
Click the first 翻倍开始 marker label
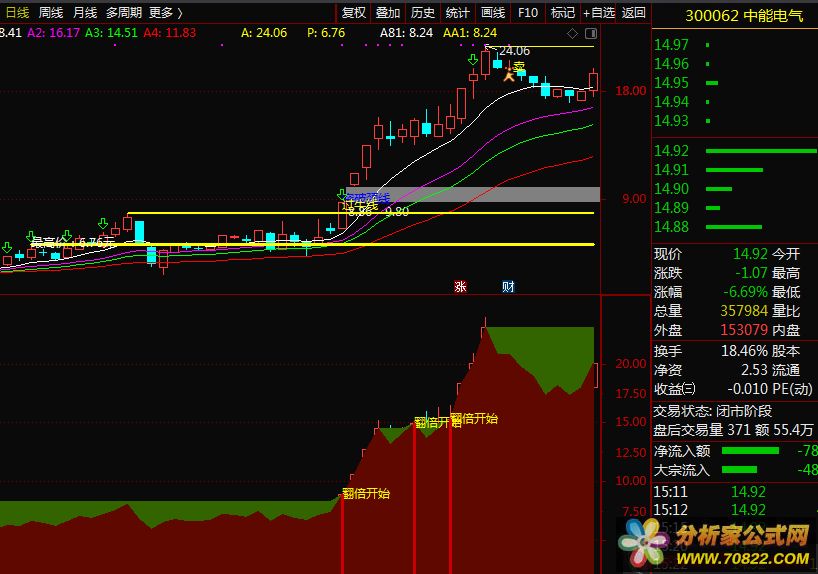(x=366, y=494)
